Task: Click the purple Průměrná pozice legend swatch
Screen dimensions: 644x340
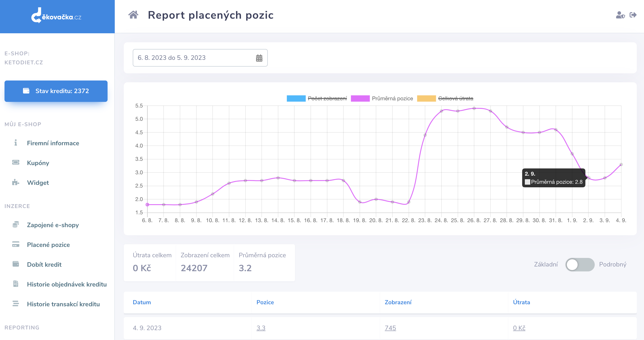Action: click(360, 98)
